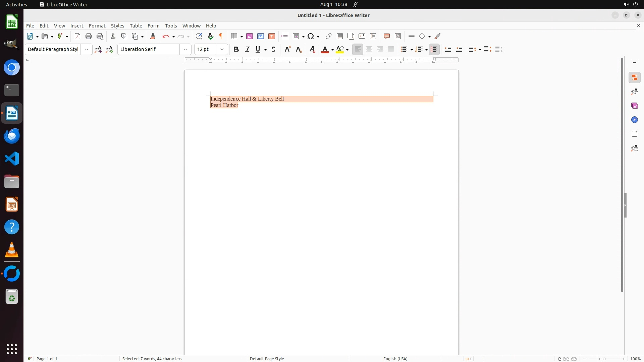Expand the Font Name dropdown list
Screen dimensions: 644x362
pyautogui.click(x=185, y=50)
